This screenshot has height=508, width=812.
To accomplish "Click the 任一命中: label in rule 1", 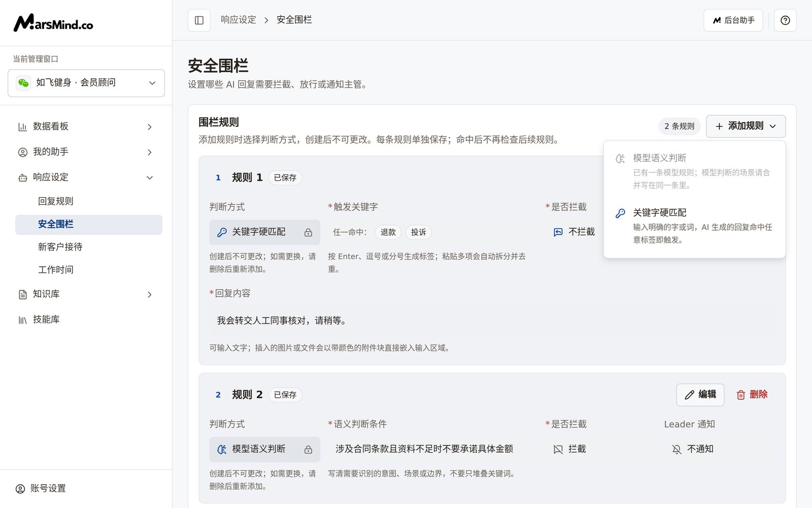I will 350,232.
